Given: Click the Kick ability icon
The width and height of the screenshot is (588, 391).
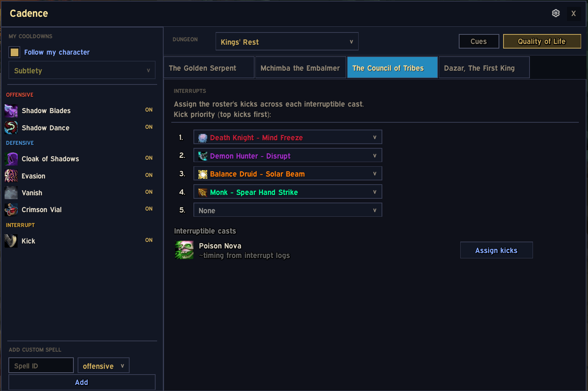Looking at the screenshot, I should click(11, 241).
